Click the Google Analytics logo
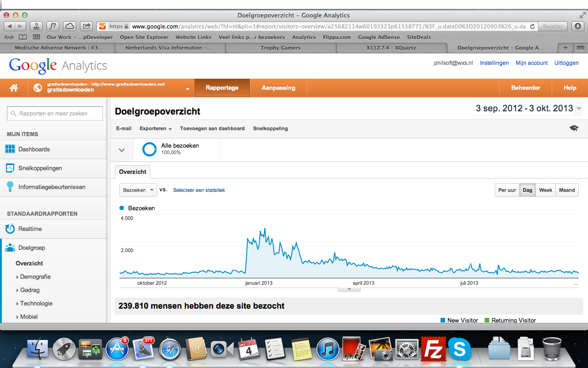The image size is (588, 368). (x=58, y=66)
